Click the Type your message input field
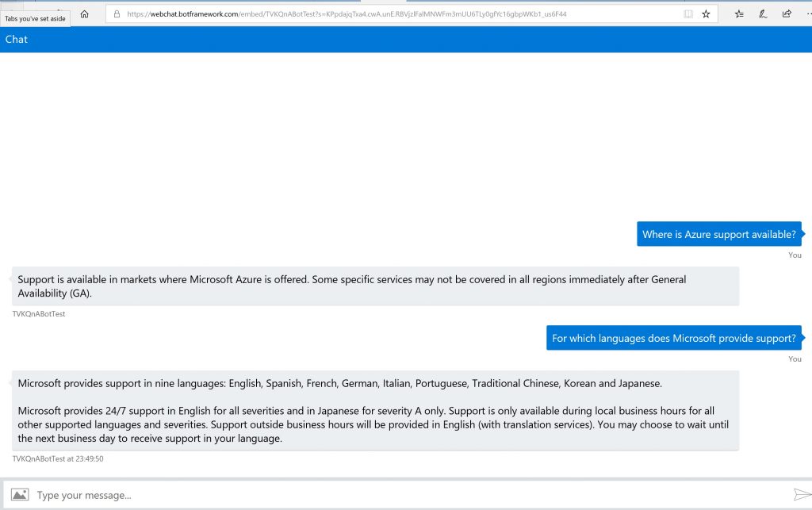The height and width of the screenshot is (510, 812). click(396, 495)
